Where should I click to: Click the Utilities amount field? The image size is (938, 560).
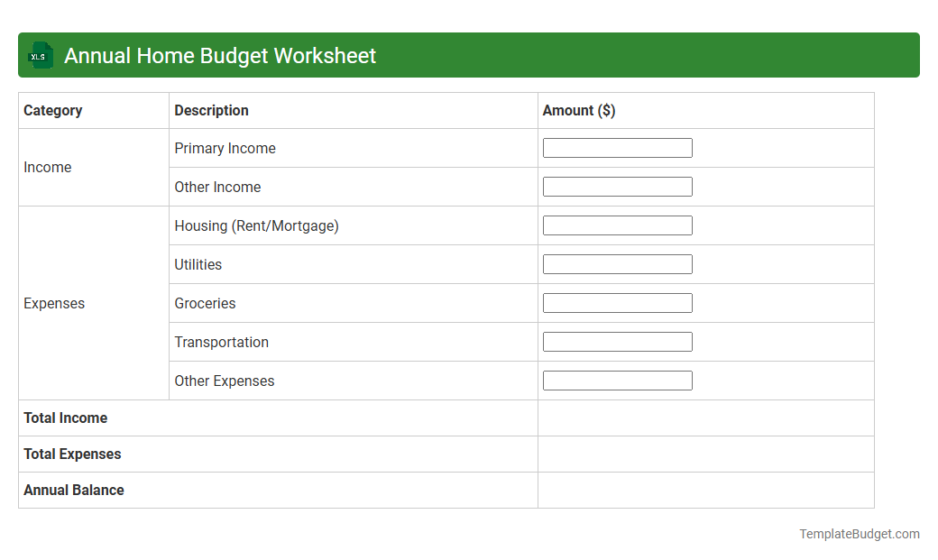tap(617, 263)
